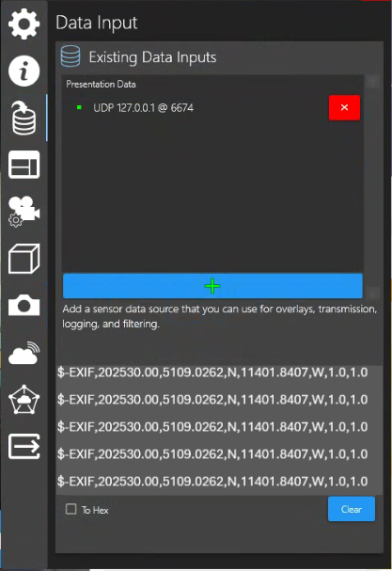Click the green status indicator beside UDP
Image resolution: width=392 pixels, height=571 pixels.
coord(79,107)
